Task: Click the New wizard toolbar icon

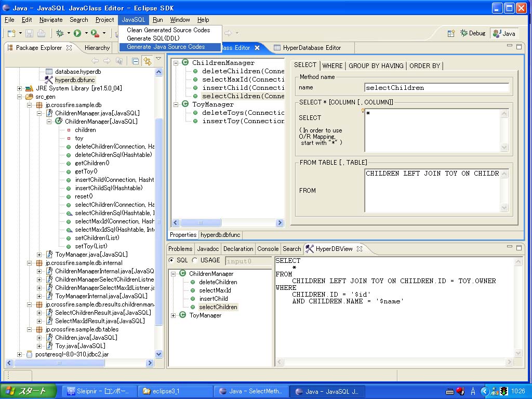Action: 11,33
